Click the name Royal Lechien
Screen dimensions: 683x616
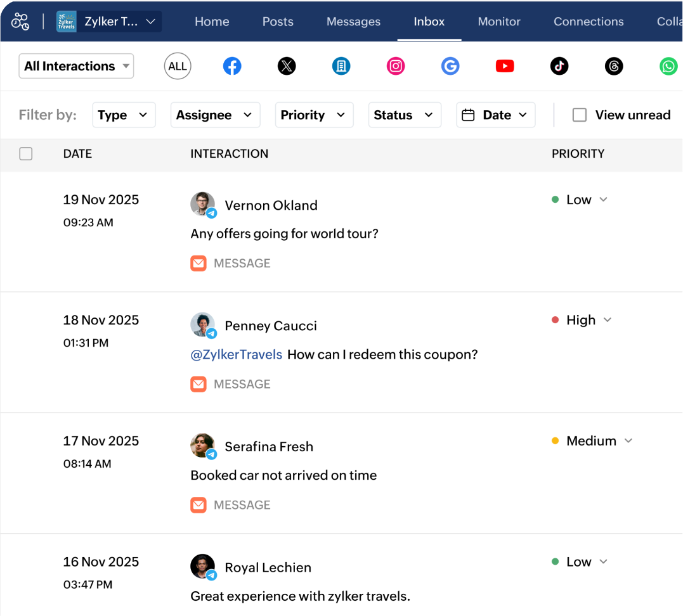point(268,568)
